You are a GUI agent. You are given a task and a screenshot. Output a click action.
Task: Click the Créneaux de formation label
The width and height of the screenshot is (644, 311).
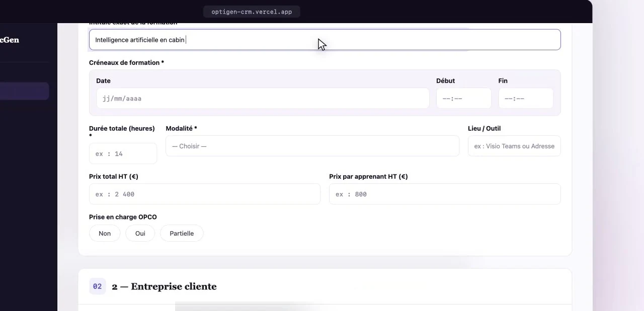click(x=126, y=63)
